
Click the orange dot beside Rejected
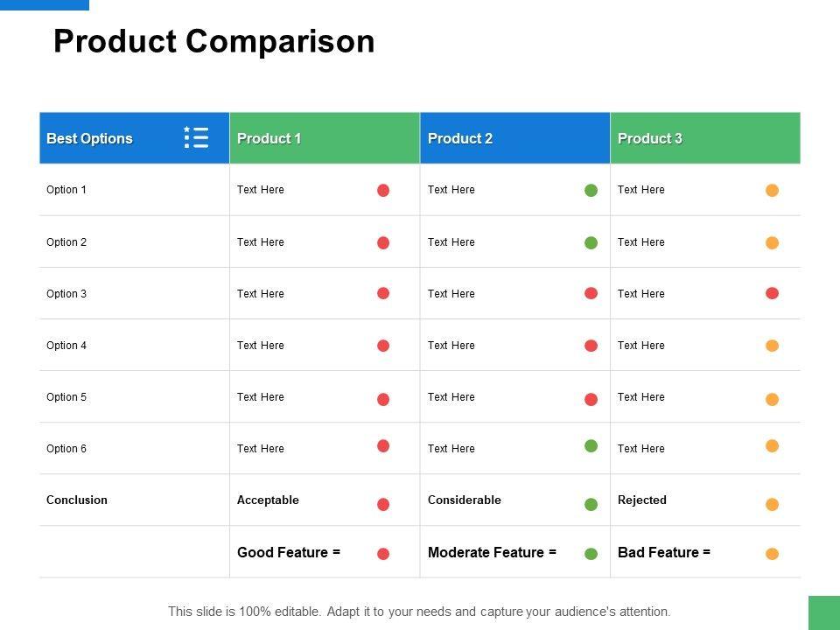772,504
